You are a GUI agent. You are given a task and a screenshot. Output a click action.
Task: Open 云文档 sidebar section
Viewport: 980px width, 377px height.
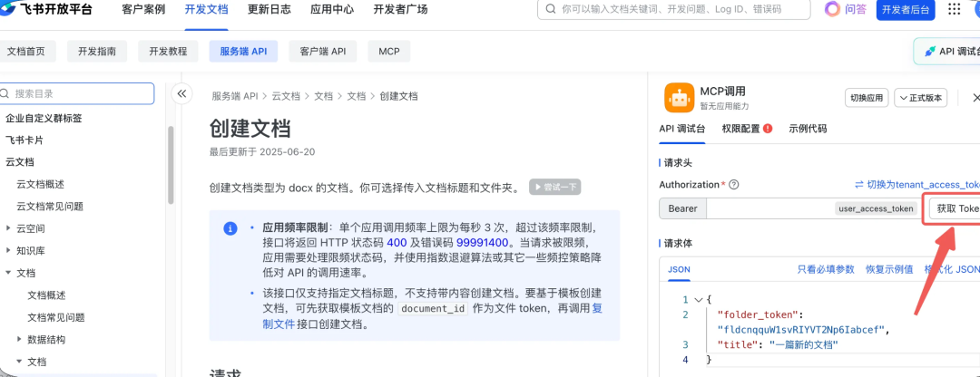pyautogui.click(x=19, y=162)
